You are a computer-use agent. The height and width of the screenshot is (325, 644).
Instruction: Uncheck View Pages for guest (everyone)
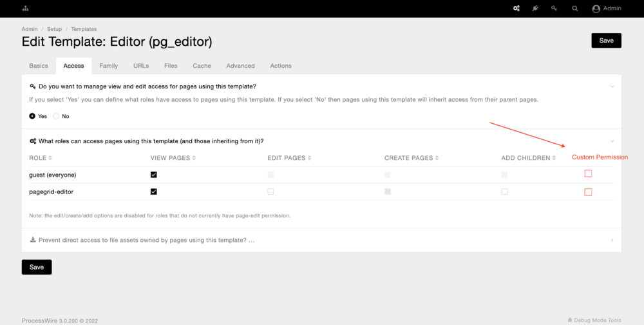tap(153, 175)
